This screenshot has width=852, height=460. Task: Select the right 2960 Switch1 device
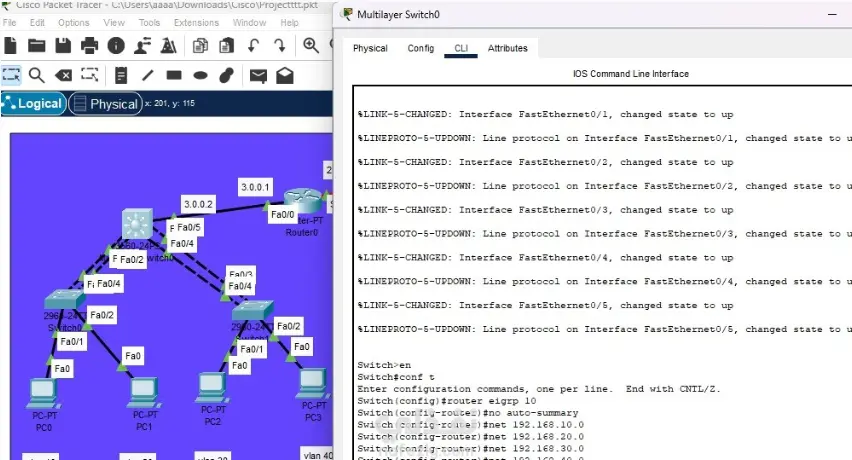click(252, 311)
